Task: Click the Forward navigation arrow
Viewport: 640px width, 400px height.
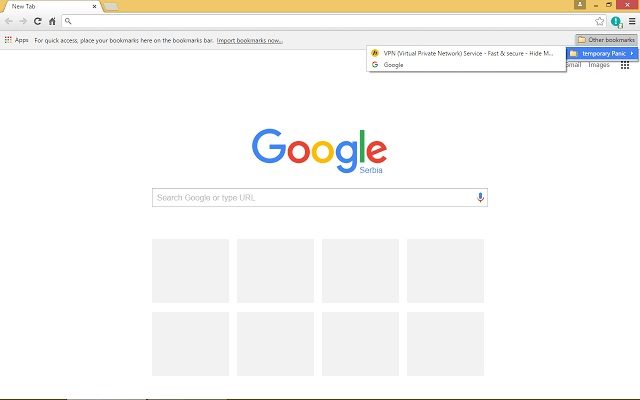Action: tap(23, 21)
